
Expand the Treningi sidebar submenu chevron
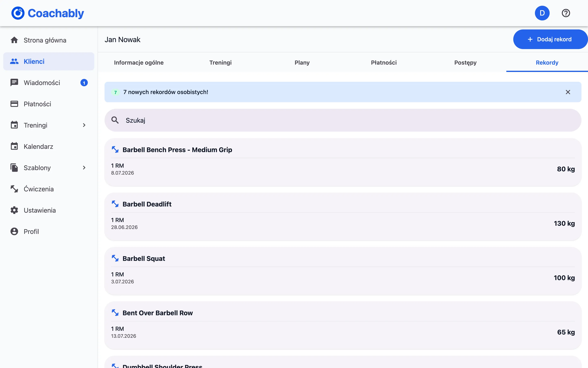[84, 125]
